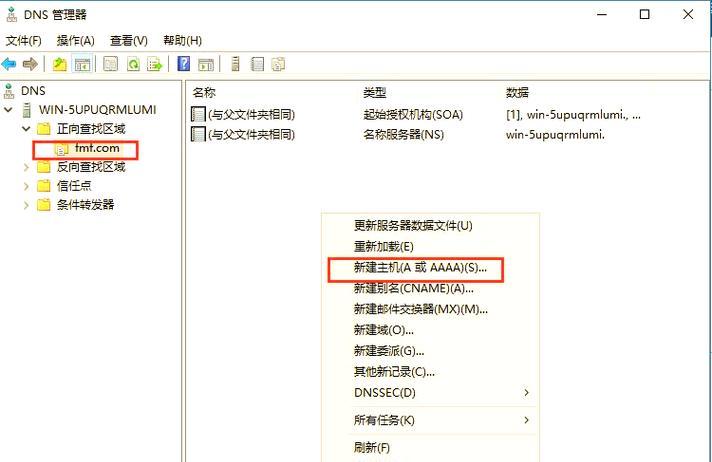Click the Forward arrow in toolbar
712x462 pixels.
30,64
